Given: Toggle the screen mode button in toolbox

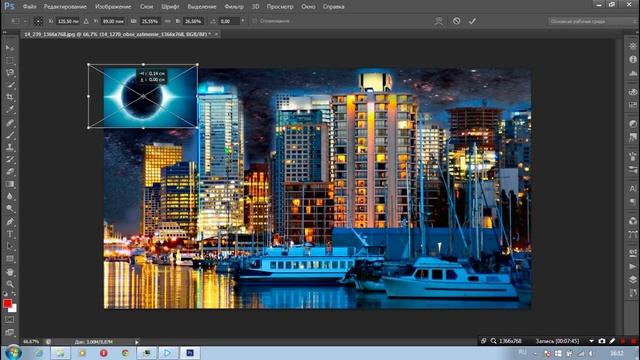Looking at the screenshot, I should click(10, 332).
